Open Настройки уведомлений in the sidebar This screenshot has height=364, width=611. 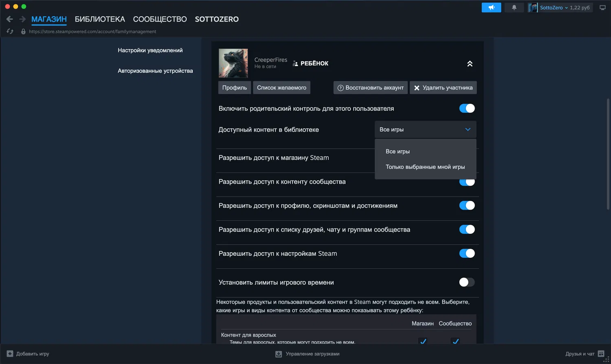pos(150,50)
